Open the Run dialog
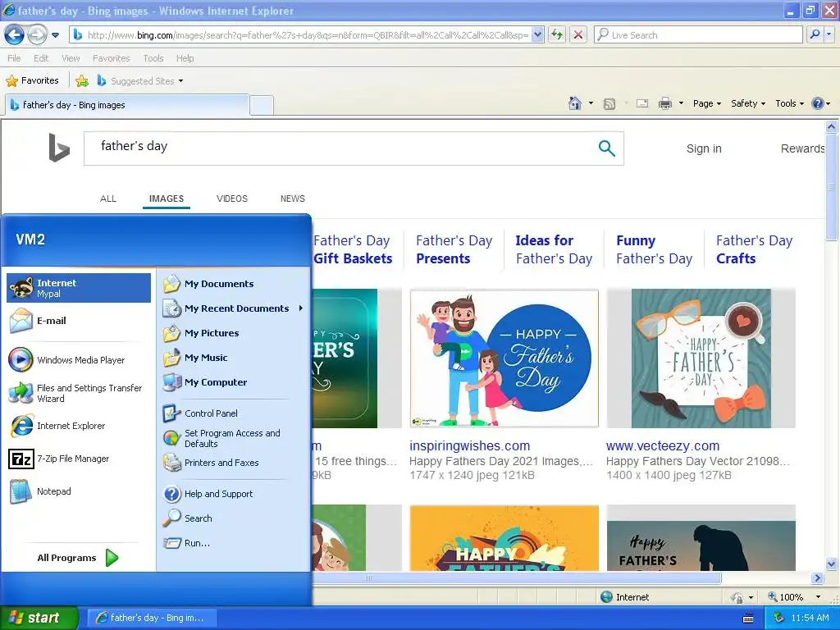 pyautogui.click(x=234, y=543)
